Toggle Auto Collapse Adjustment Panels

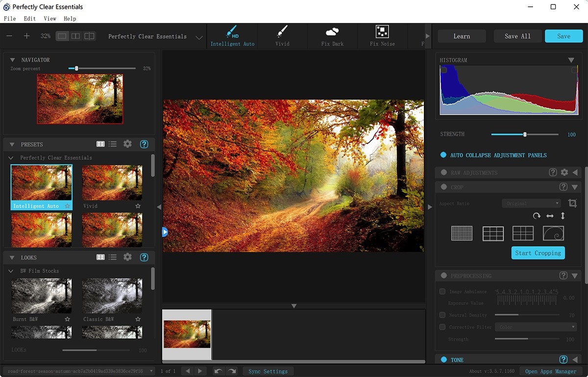point(443,155)
